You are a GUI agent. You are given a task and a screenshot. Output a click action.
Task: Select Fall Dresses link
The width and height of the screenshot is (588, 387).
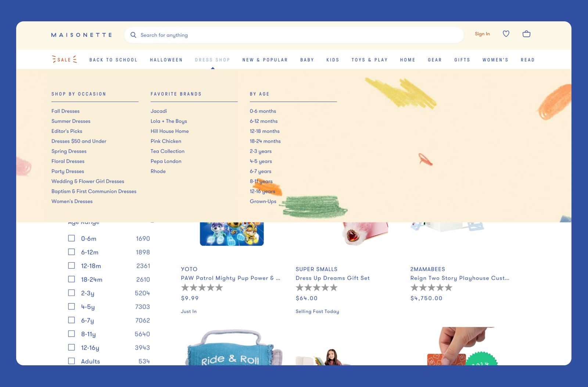[65, 111]
